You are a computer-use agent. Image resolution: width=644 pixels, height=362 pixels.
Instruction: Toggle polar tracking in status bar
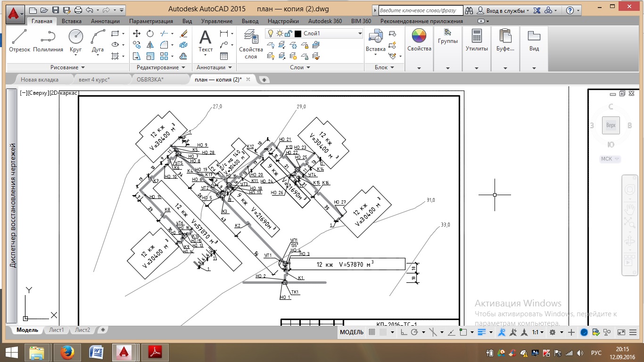coord(414,332)
